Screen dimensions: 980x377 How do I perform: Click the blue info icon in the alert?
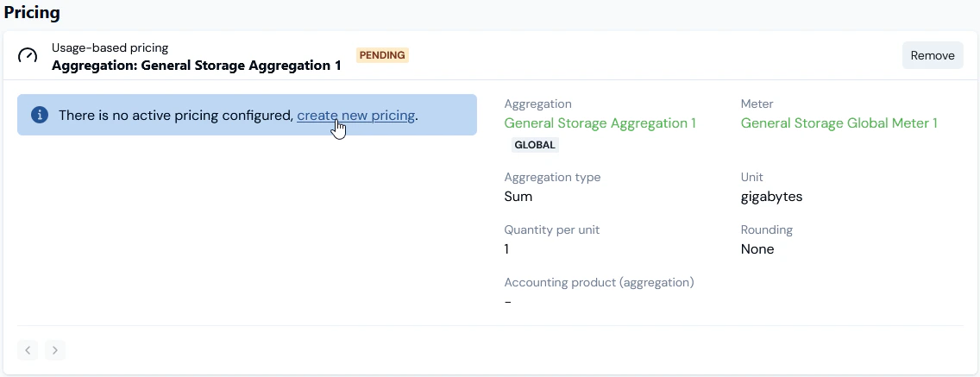(x=39, y=116)
